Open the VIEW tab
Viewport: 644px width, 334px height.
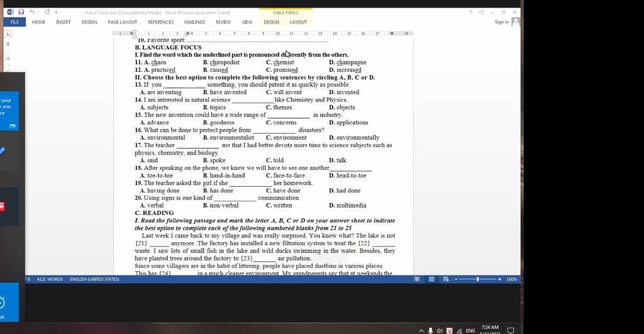point(247,22)
